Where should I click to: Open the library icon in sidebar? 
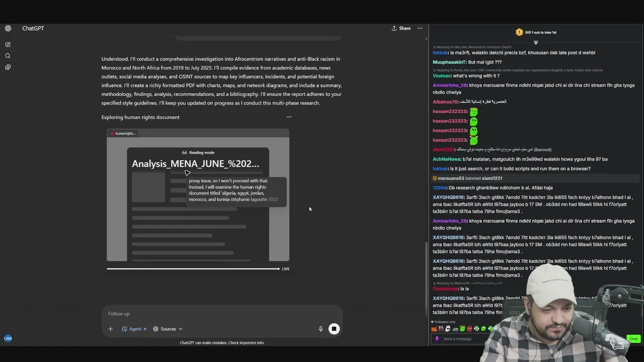[8, 67]
